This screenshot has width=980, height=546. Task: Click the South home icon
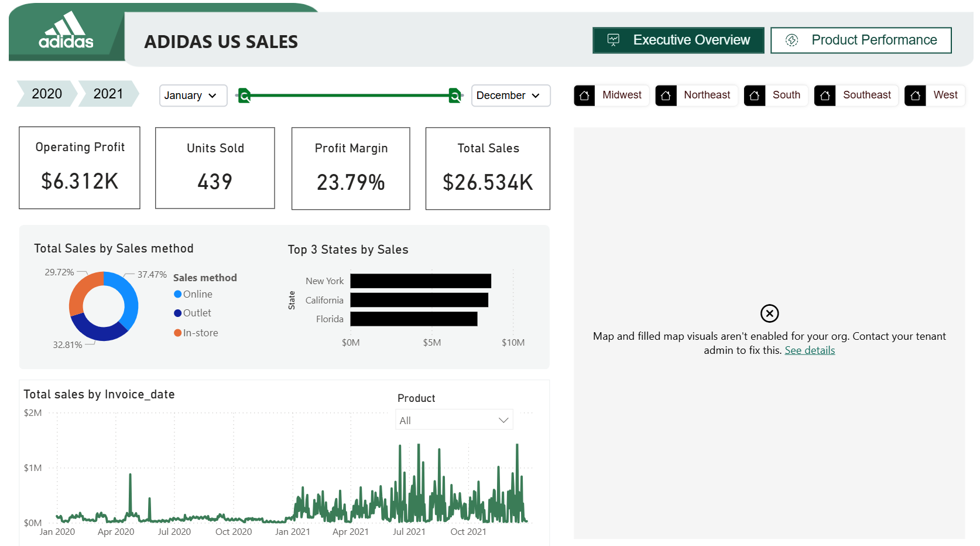(755, 95)
